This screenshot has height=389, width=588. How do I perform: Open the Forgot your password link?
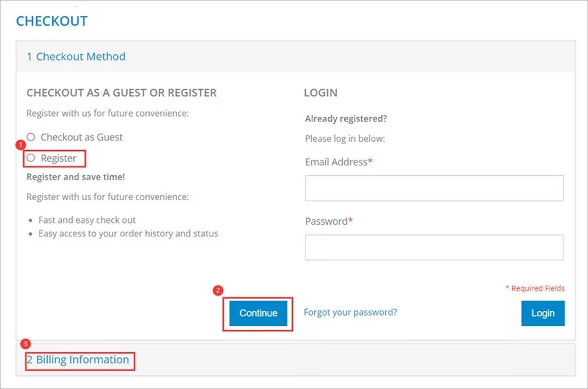(350, 312)
